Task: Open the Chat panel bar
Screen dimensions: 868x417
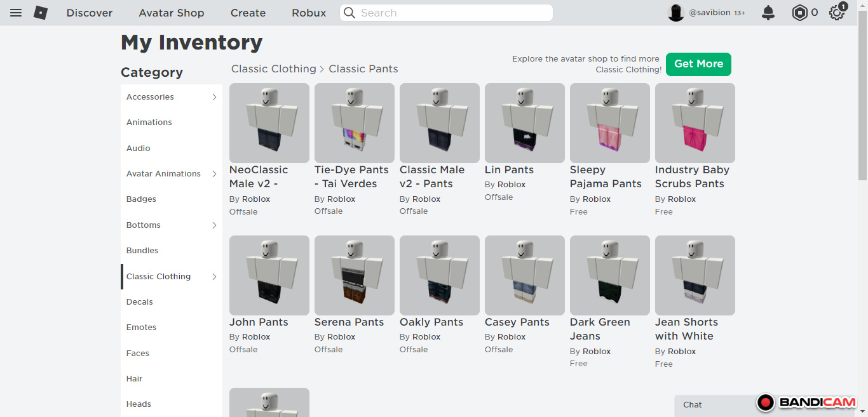Action: [x=713, y=405]
